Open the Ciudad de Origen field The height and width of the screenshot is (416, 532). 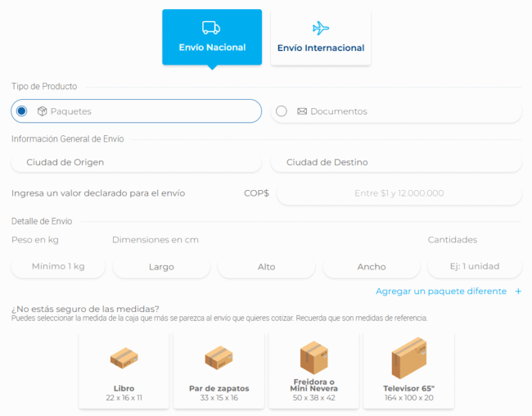pyautogui.click(x=137, y=162)
